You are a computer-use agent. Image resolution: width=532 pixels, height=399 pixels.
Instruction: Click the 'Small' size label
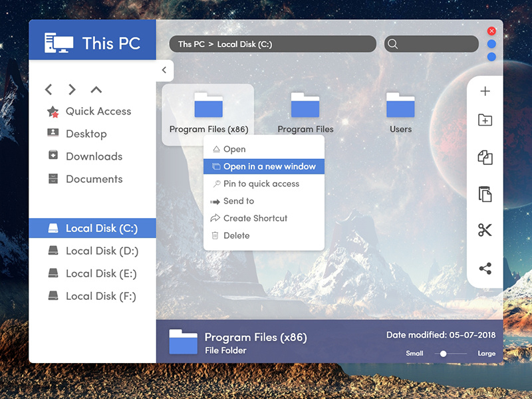tap(414, 354)
